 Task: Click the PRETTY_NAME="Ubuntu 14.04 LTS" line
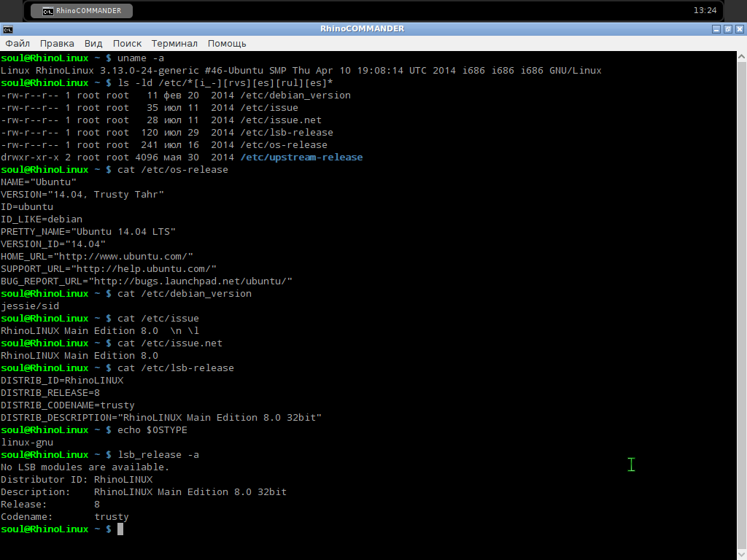tap(88, 231)
